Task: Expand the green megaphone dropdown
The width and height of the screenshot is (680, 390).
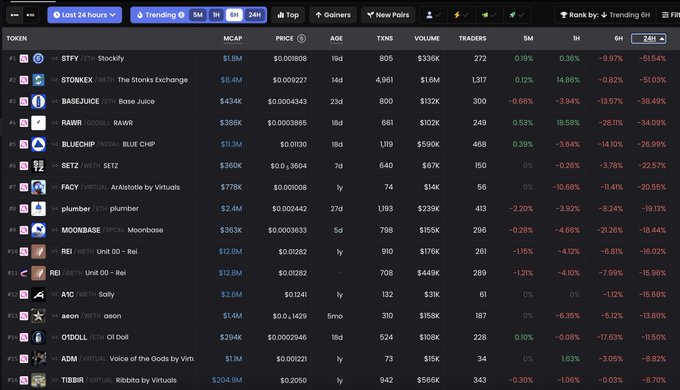Action: point(489,15)
